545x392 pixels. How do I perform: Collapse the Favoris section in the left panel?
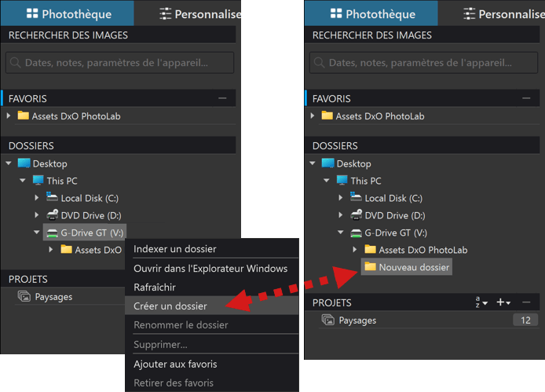222,98
